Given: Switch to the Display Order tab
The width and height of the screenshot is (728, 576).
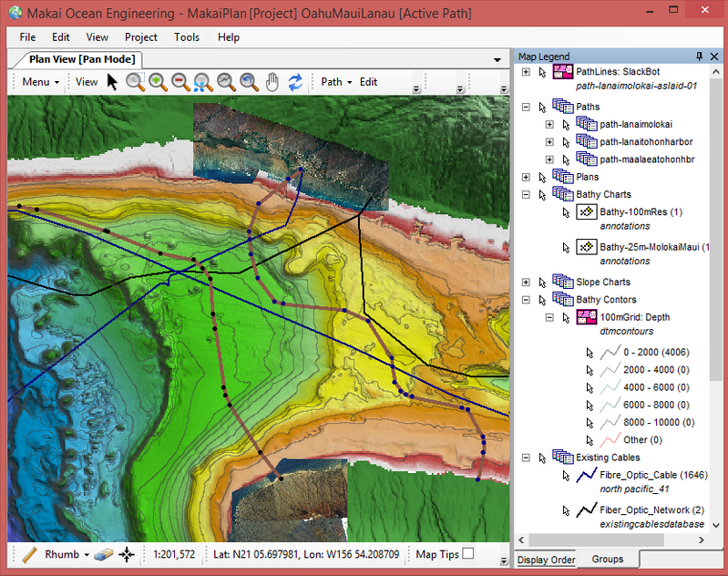Looking at the screenshot, I should (546, 560).
